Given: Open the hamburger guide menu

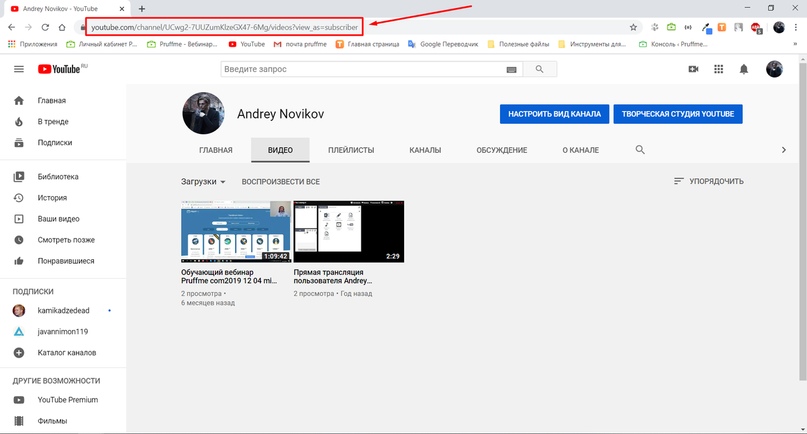Looking at the screenshot, I should point(19,69).
